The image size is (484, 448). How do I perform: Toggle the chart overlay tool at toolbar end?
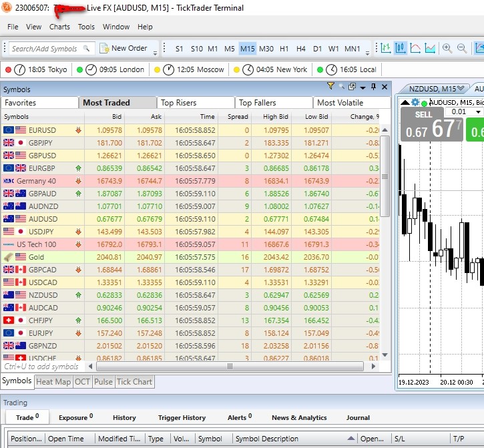click(x=479, y=48)
